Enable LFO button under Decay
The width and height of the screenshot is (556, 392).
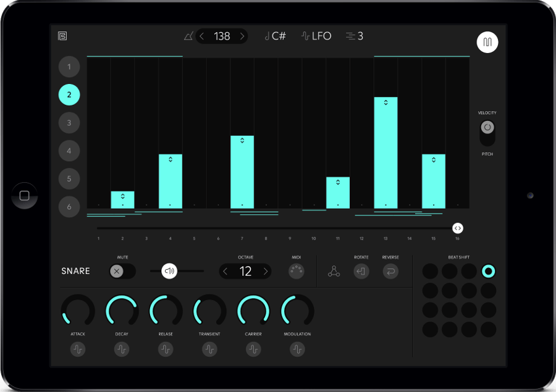[x=122, y=349]
